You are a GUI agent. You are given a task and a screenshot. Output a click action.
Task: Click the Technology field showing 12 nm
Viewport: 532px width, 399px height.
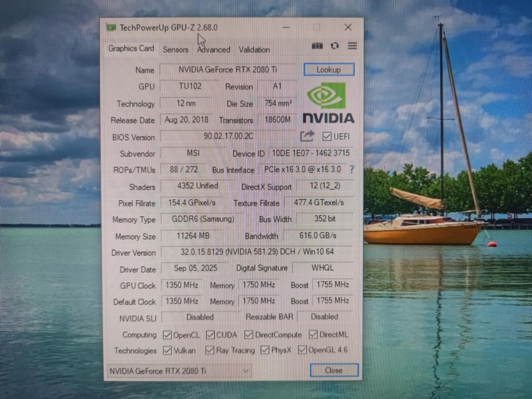click(x=186, y=103)
